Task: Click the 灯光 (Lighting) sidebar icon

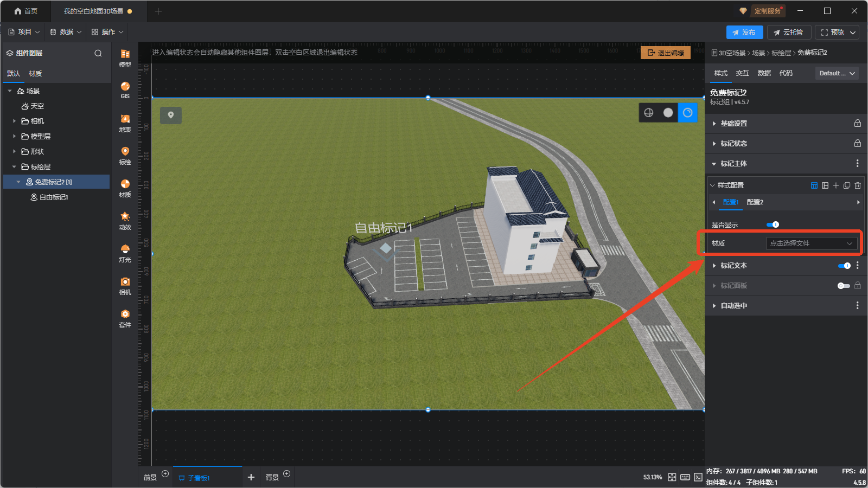Action: (x=125, y=253)
